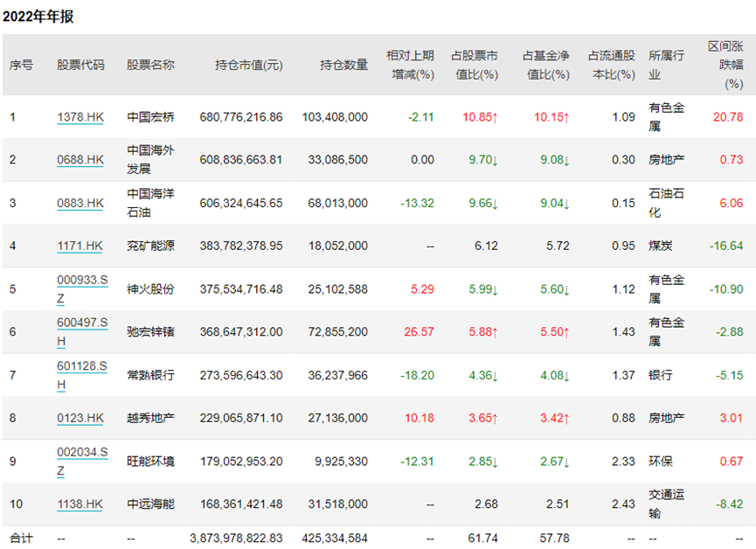
Task: Click holding quantity 27,136,000
Action: click(338, 418)
